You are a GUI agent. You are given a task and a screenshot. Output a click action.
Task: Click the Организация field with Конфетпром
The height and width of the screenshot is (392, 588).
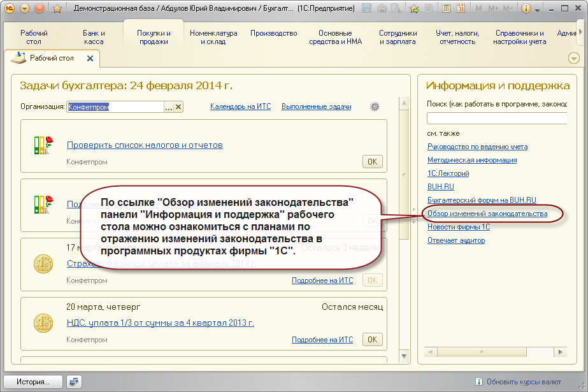pyautogui.click(x=115, y=107)
